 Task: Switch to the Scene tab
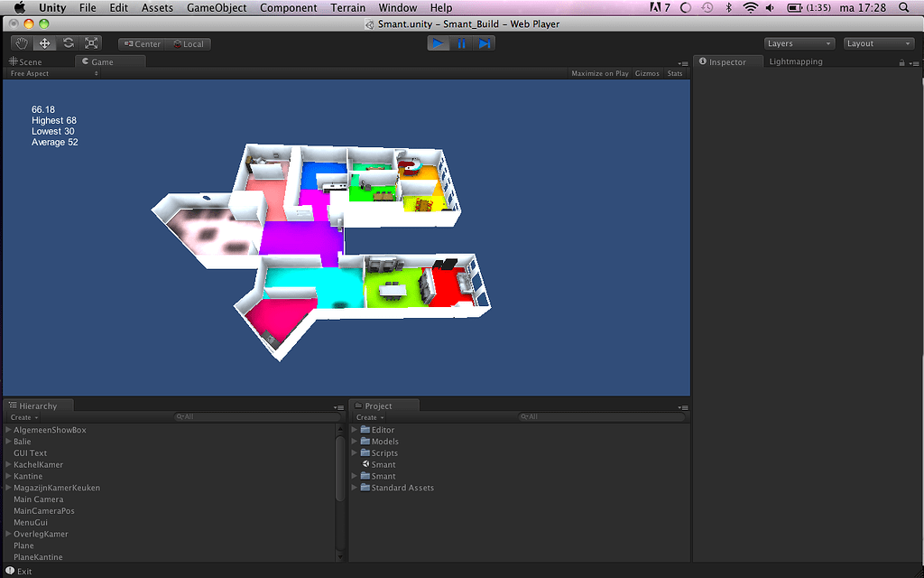click(31, 61)
